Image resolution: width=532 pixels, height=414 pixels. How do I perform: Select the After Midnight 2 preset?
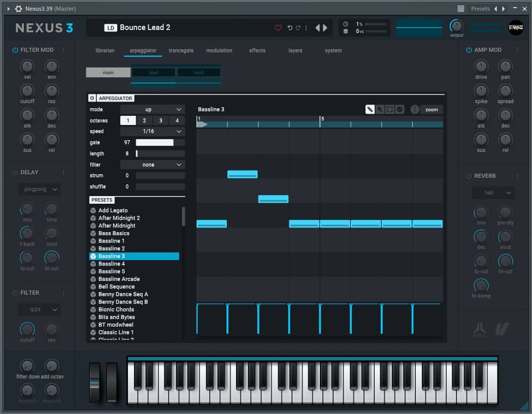click(135, 218)
